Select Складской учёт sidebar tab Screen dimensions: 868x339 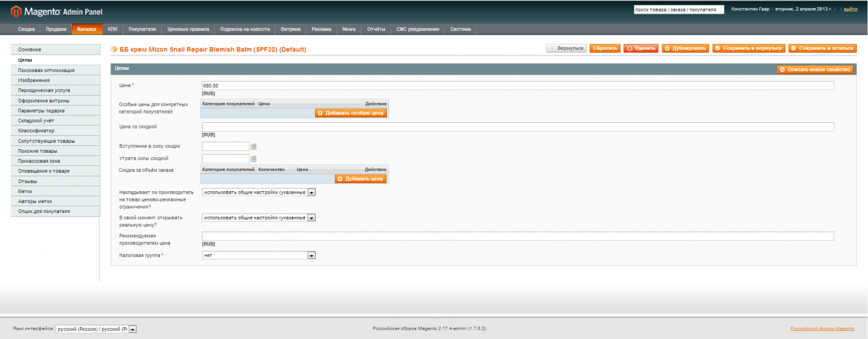pos(55,120)
